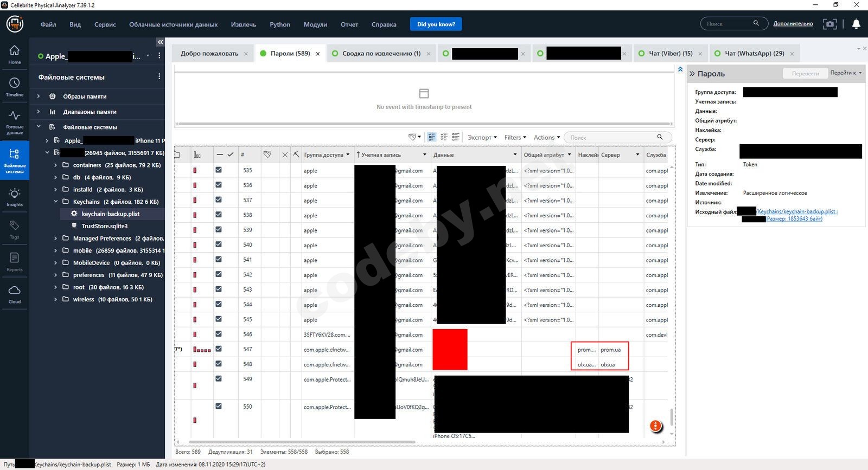
Task: Click the magnifier icon in the table search
Action: coord(660,137)
